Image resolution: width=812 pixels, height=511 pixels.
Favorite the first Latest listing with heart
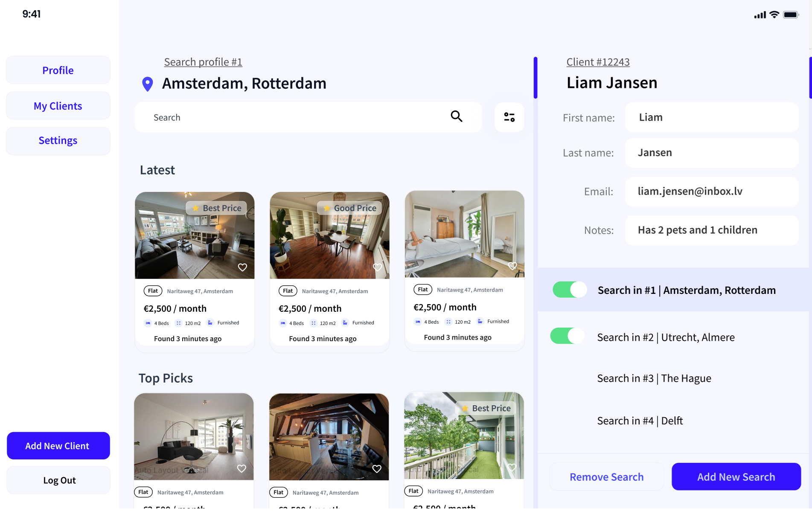(x=242, y=267)
